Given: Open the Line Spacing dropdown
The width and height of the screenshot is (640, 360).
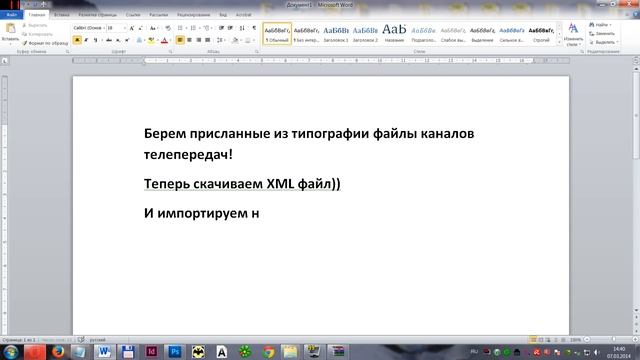Looking at the screenshot, I should (220, 40).
